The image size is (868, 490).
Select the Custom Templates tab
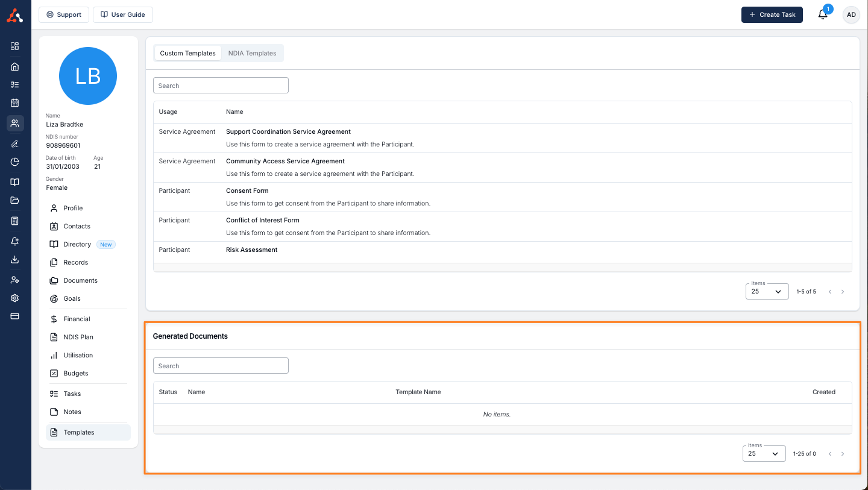(x=187, y=53)
